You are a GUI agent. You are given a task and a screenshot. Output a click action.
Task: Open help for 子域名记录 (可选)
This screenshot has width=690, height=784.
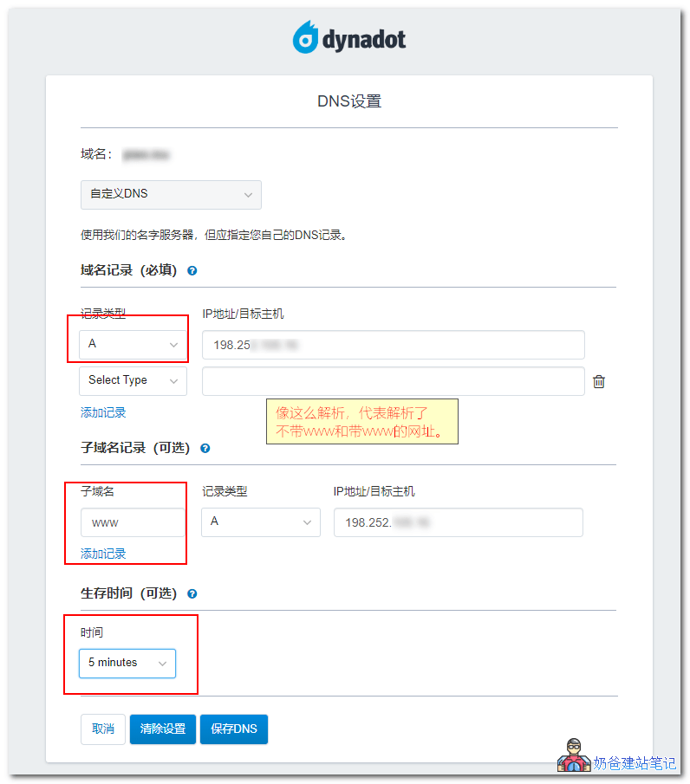tap(205, 448)
